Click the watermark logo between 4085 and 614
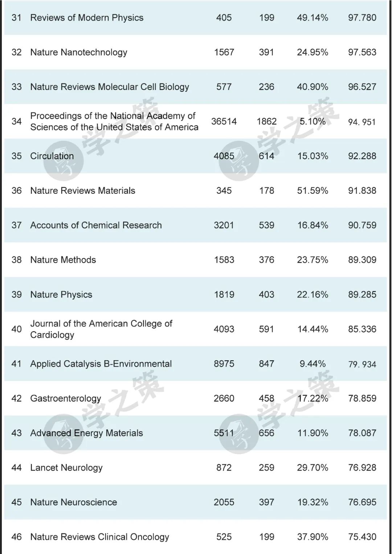 [238, 161]
